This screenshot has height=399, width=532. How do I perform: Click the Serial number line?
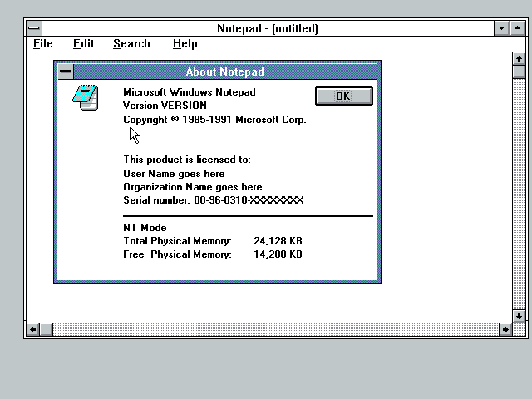214,200
